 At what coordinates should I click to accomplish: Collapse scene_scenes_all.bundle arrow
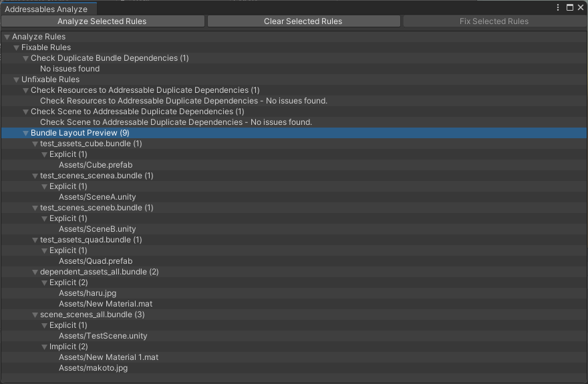coord(35,315)
